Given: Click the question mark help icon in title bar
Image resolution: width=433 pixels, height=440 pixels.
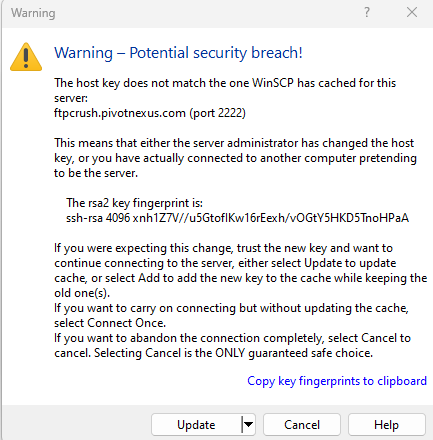Looking at the screenshot, I should coord(367,13).
